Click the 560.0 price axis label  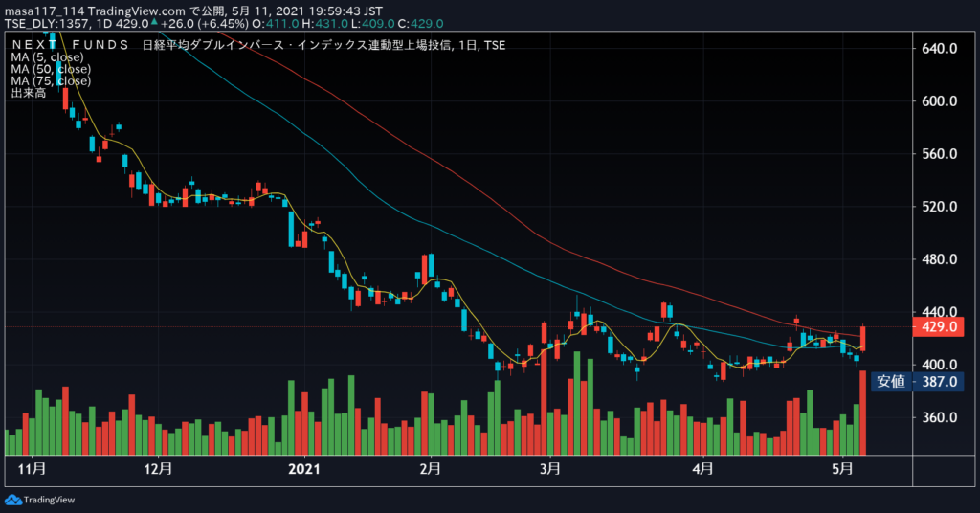coord(940,154)
